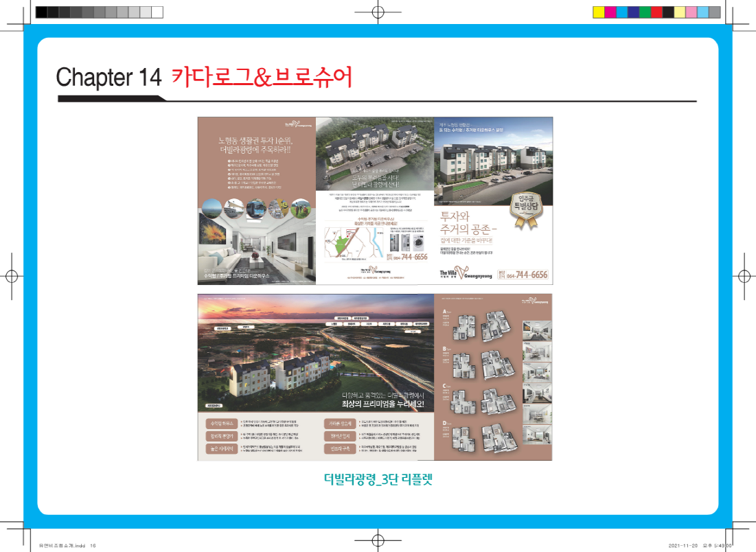This screenshot has height=552, width=756.
Task: Click the Chapter 14 heading text
Action: [108, 77]
